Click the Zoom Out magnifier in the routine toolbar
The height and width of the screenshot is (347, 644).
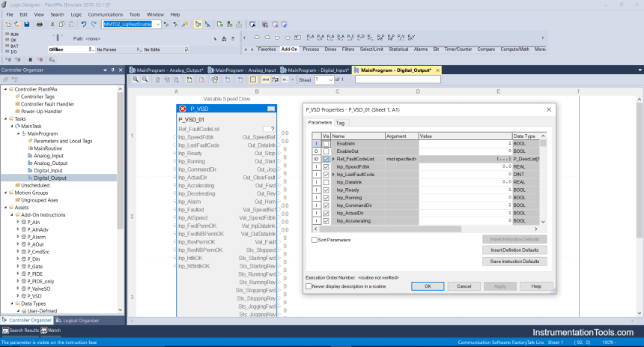pyautogui.click(x=145, y=79)
